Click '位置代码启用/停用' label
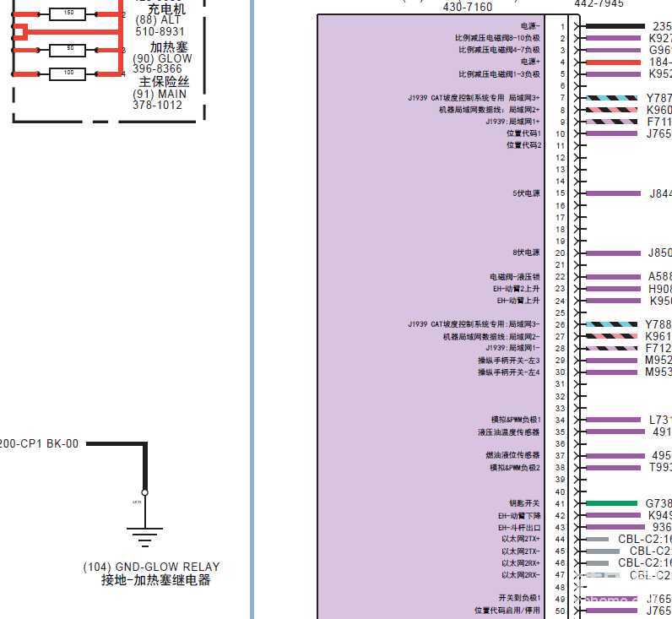The width and height of the screenshot is (672, 619). coord(507,610)
